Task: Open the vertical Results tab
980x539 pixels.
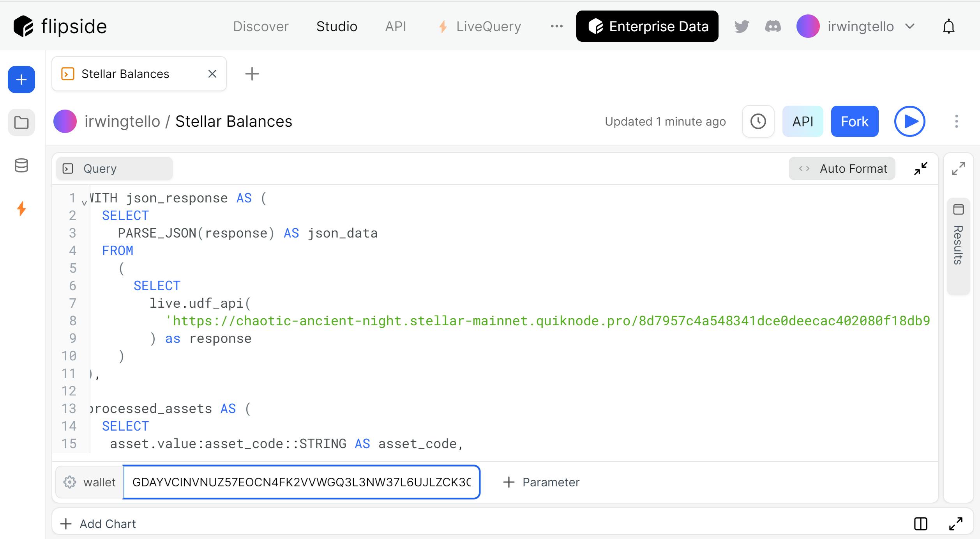Action: pyautogui.click(x=958, y=246)
